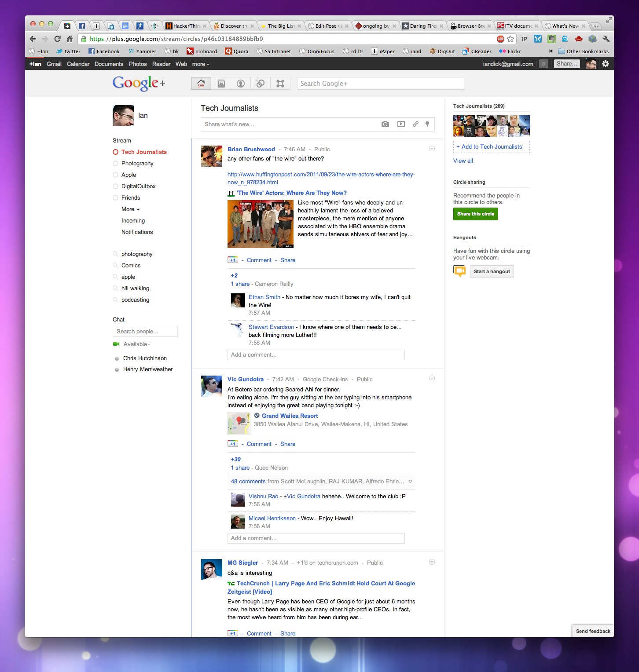
Task: Open options arrow on MG Siegler's post
Action: (432, 562)
